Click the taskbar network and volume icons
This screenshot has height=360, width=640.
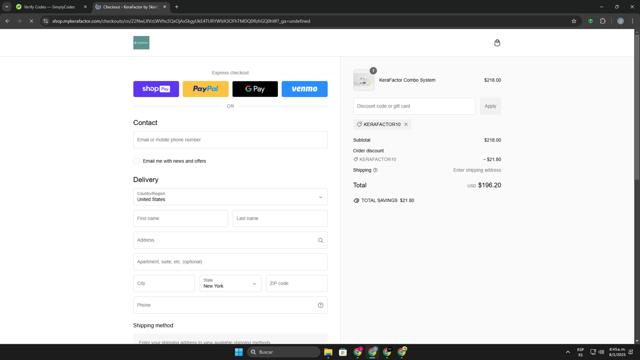[597, 352]
